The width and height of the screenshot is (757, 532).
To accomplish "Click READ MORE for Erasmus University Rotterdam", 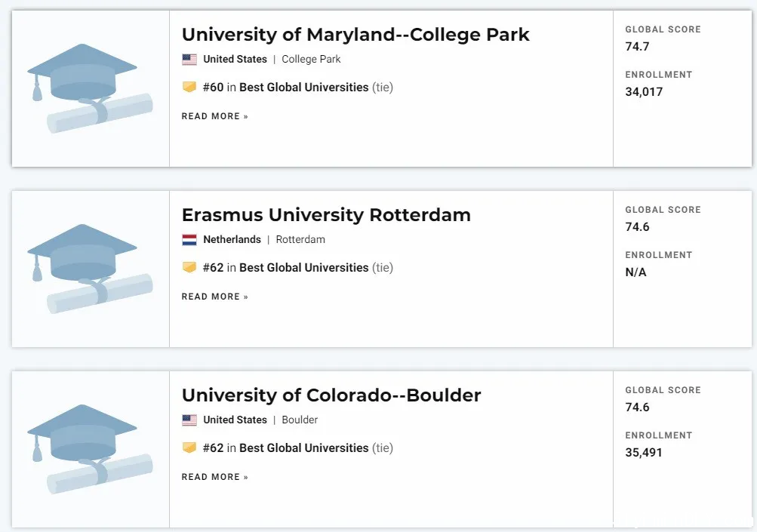I will pyautogui.click(x=215, y=297).
